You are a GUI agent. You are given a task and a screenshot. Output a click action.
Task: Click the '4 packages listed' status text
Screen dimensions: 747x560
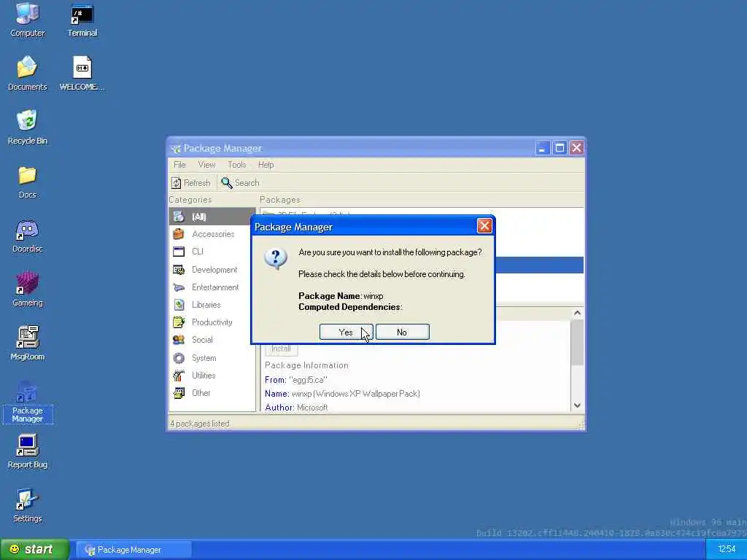[200, 424]
